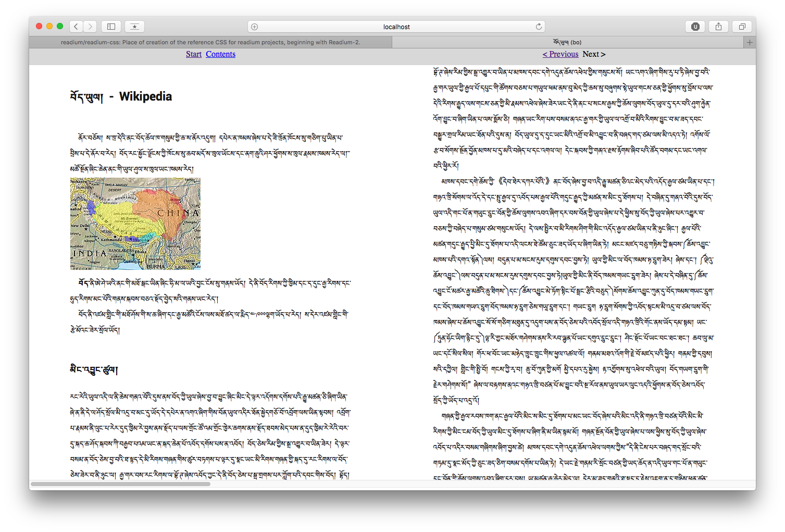Open the U extension icon in the toolbar
This screenshot has height=532, width=785.
(x=695, y=27)
